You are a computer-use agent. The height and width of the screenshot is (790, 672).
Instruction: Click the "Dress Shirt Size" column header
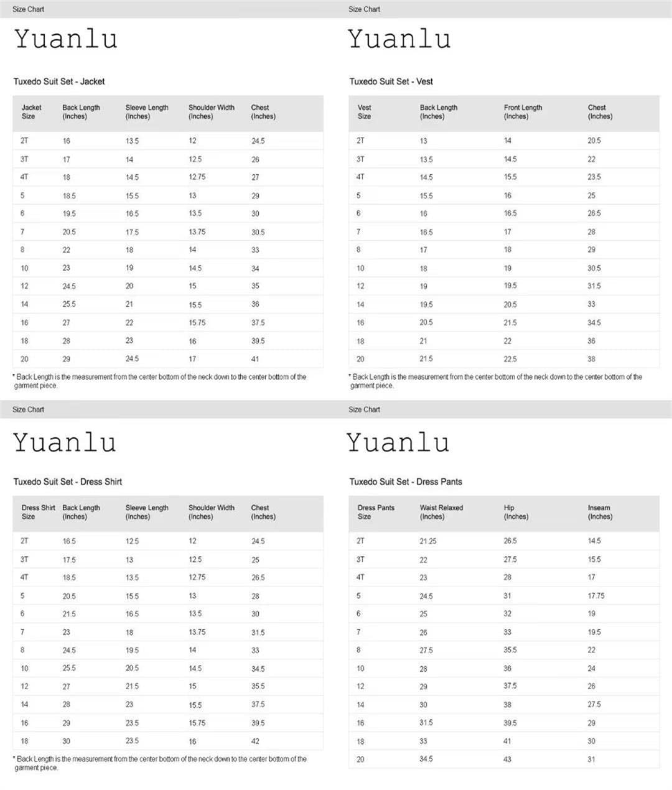pos(38,512)
